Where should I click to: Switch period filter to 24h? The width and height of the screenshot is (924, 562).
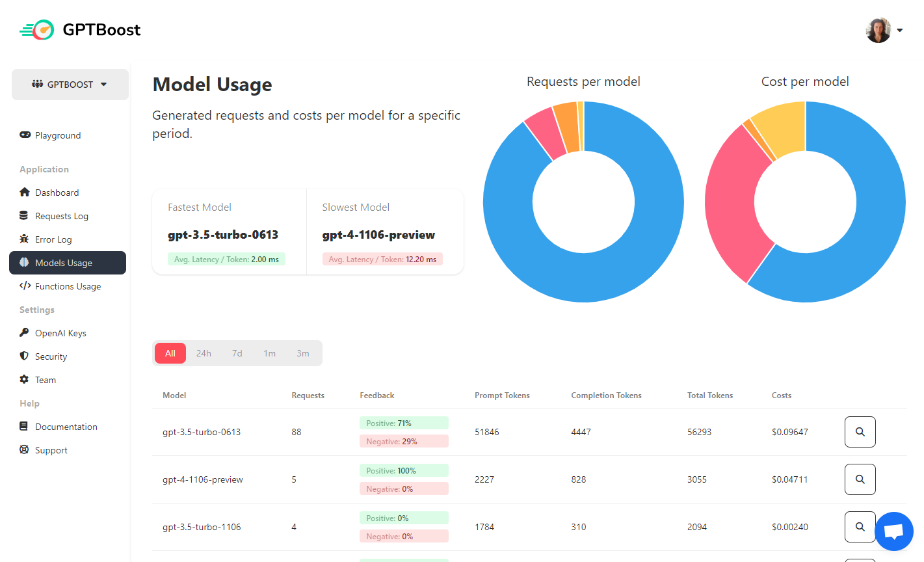tap(204, 353)
